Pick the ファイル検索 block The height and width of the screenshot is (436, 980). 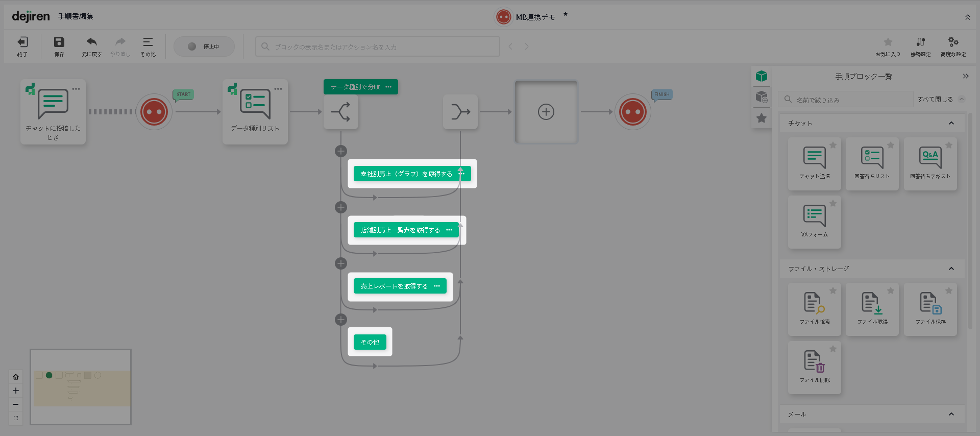click(x=815, y=309)
